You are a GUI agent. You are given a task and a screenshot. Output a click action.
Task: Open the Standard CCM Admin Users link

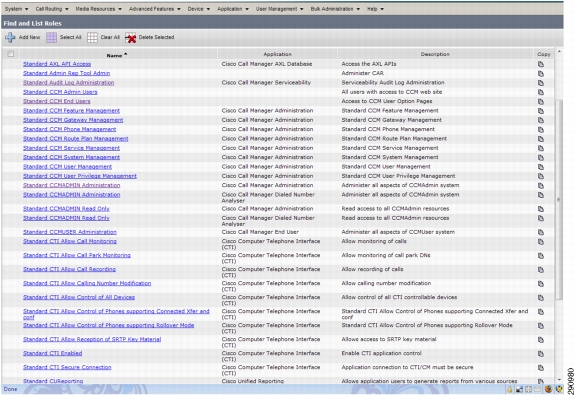pos(60,92)
